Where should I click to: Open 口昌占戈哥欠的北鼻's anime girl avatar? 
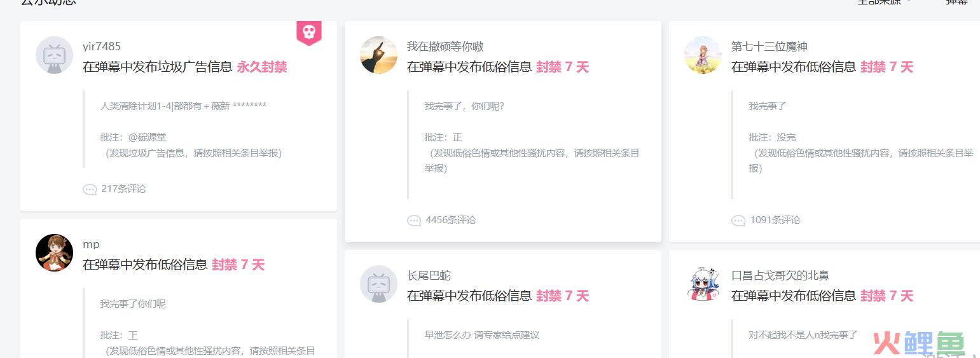pos(703,284)
